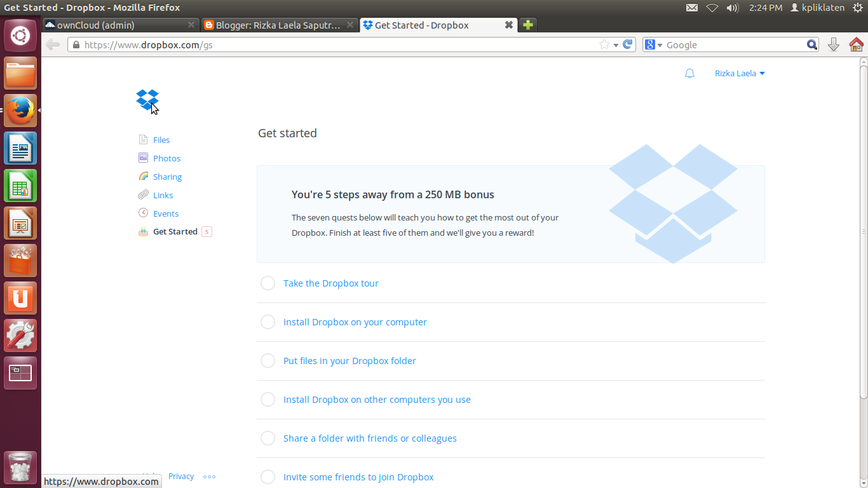Click the Firefox back arrow button
This screenshot has width=868, height=488.
(x=53, y=44)
